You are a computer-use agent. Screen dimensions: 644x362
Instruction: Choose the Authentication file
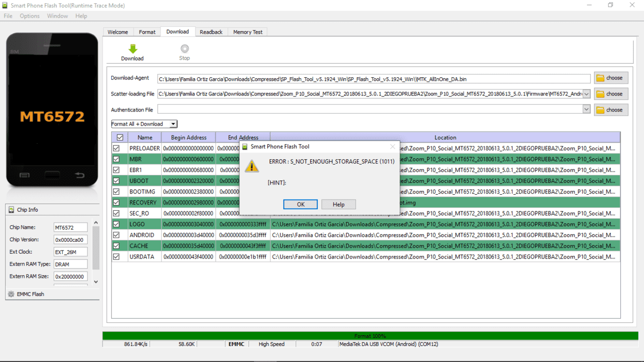pyautogui.click(x=611, y=110)
